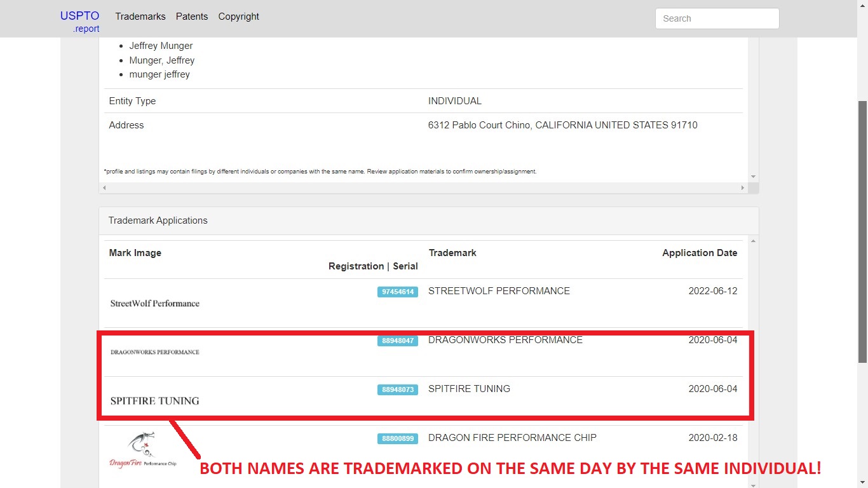
Task: Open the Trademarks navigation item
Action: click(x=140, y=17)
